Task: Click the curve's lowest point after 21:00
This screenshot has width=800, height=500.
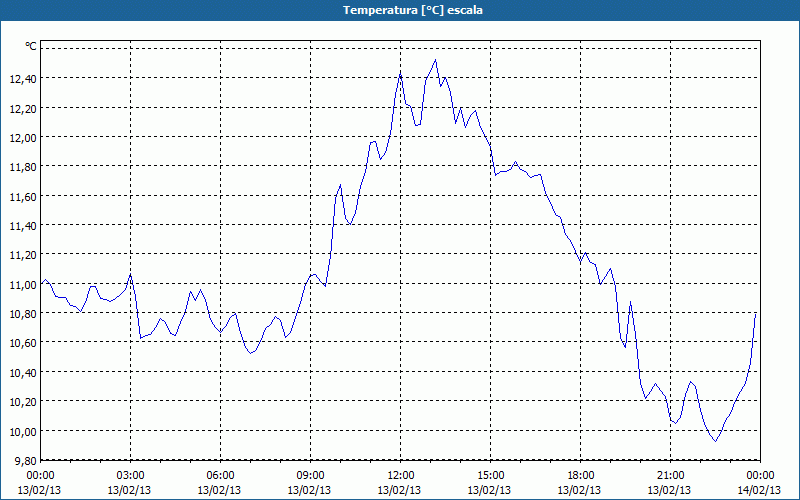Action: [x=716, y=441]
